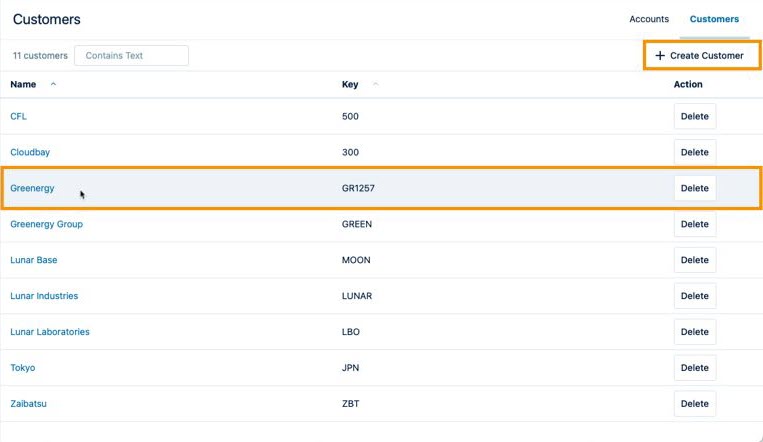Open the Zaibatsu customer link
Screen dimensions: 763x442
tap(28, 404)
